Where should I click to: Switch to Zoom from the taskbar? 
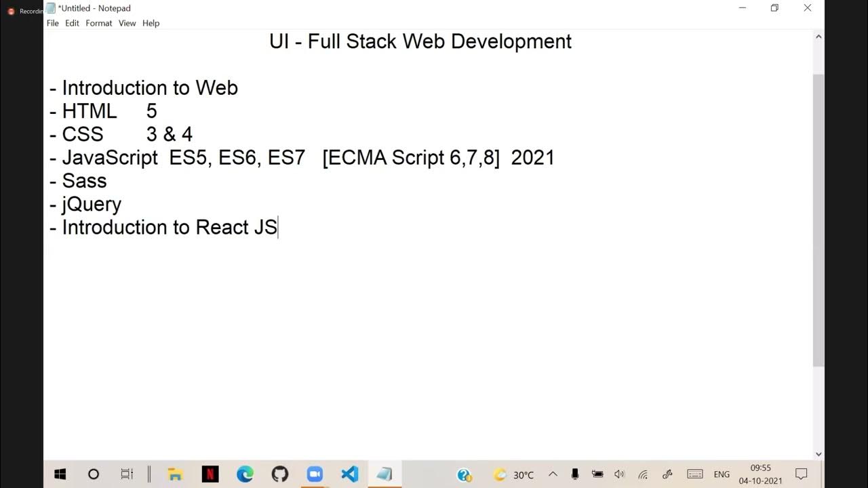click(315, 474)
